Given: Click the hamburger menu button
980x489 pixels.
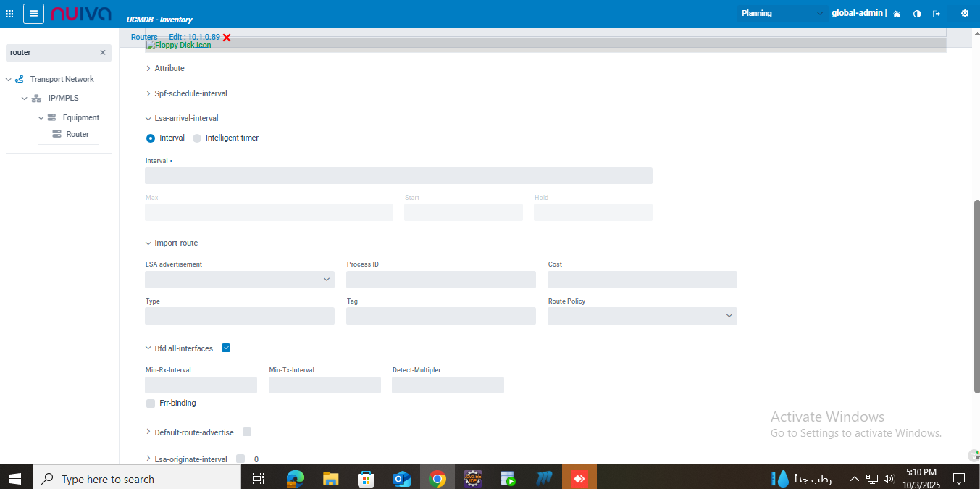Looking at the screenshot, I should click(33, 13).
